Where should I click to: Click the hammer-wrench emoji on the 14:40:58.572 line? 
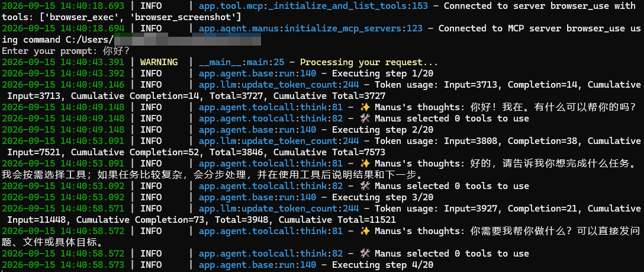pos(364,254)
